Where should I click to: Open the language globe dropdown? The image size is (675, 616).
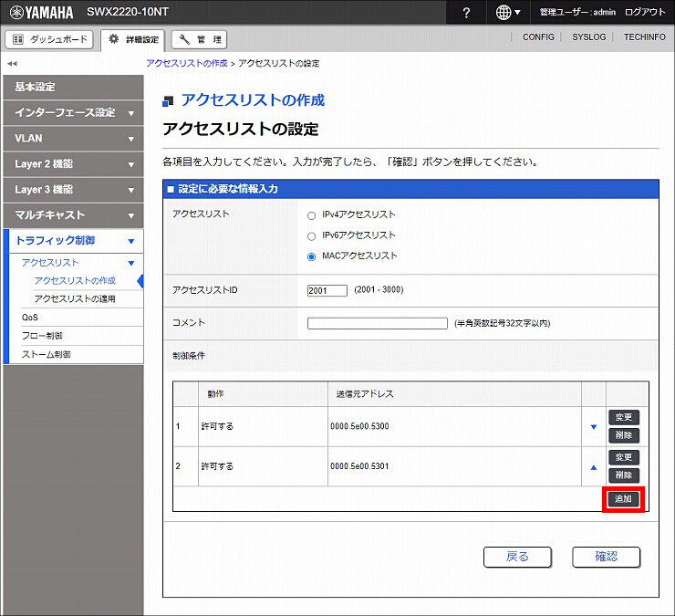coord(508,13)
